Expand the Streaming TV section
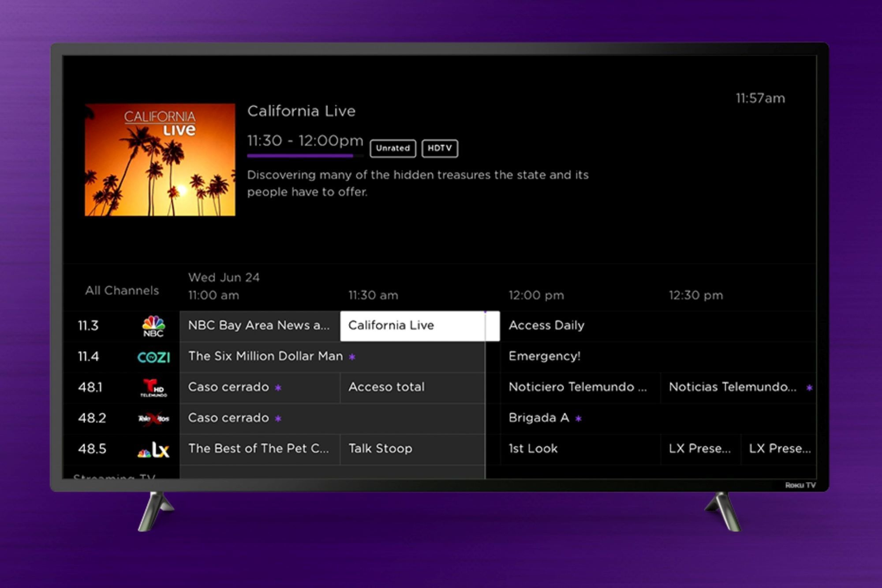This screenshot has height=588, width=882. (116, 476)
